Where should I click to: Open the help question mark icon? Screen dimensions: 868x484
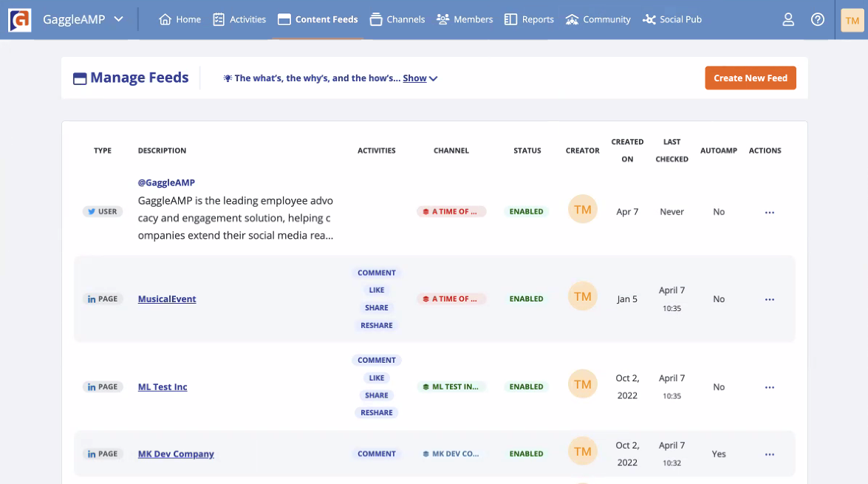818,20
